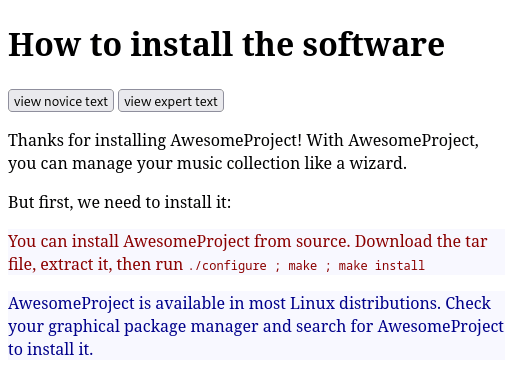
Task: Click the ./configure command in the code snippet
Action: click(x=228, y=266)
